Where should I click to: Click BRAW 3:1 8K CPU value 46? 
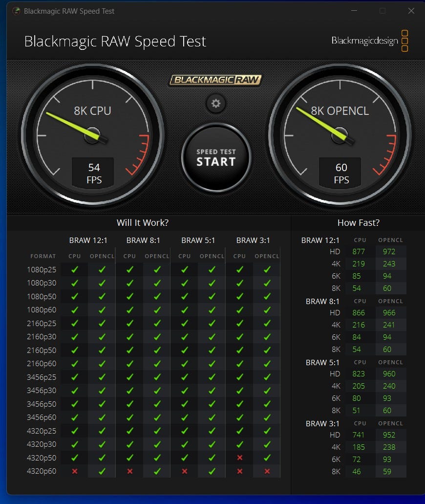[357, 472]
